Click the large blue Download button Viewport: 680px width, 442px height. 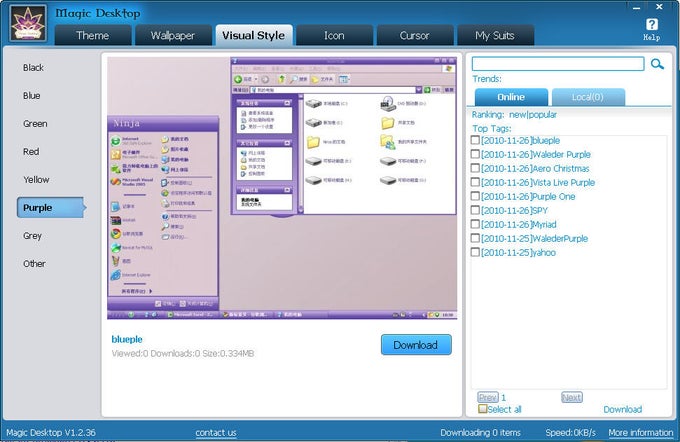pyautogui.click(x=416, y=345)
